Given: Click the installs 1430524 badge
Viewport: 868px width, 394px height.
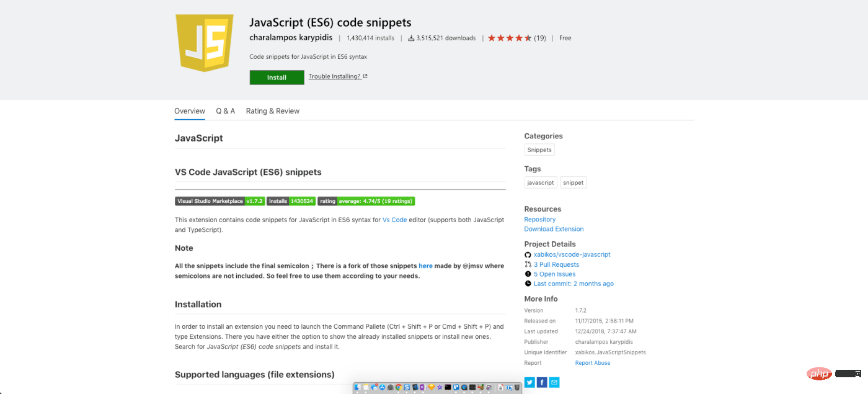Looking at the screenshot, I should click(291, 201).
